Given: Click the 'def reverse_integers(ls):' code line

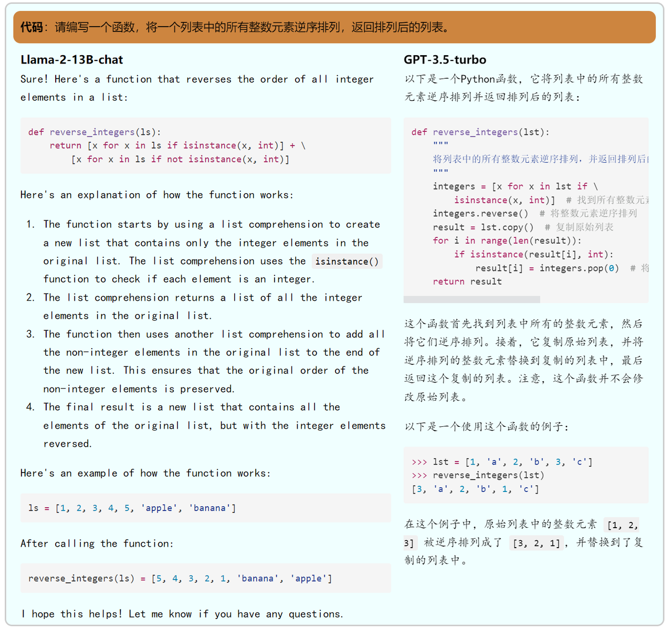Looking at the screenshot, I should [94, 132].
